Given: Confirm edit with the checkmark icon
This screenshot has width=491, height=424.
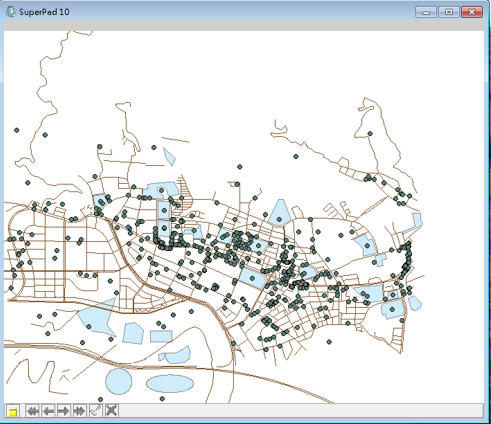Looking at the screenshot, I should pos(95,411).
